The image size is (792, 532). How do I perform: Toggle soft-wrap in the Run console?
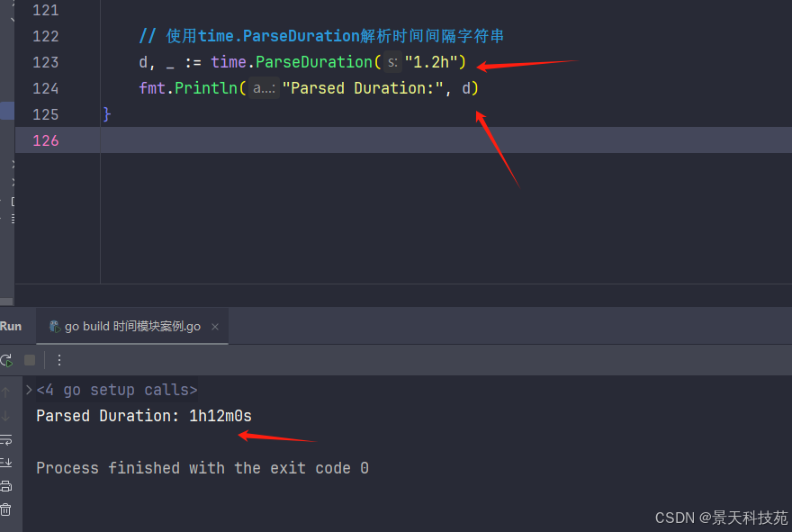click(x=6, y=439)
